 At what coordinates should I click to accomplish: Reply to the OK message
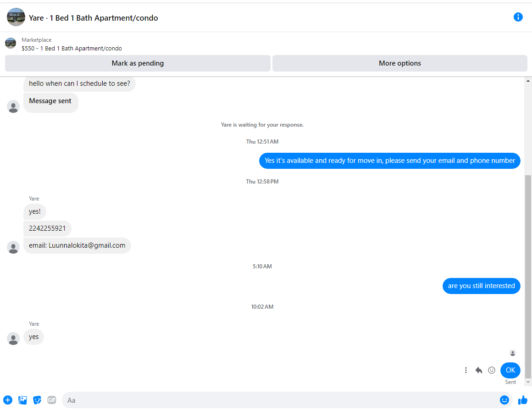tap(479, 370)
